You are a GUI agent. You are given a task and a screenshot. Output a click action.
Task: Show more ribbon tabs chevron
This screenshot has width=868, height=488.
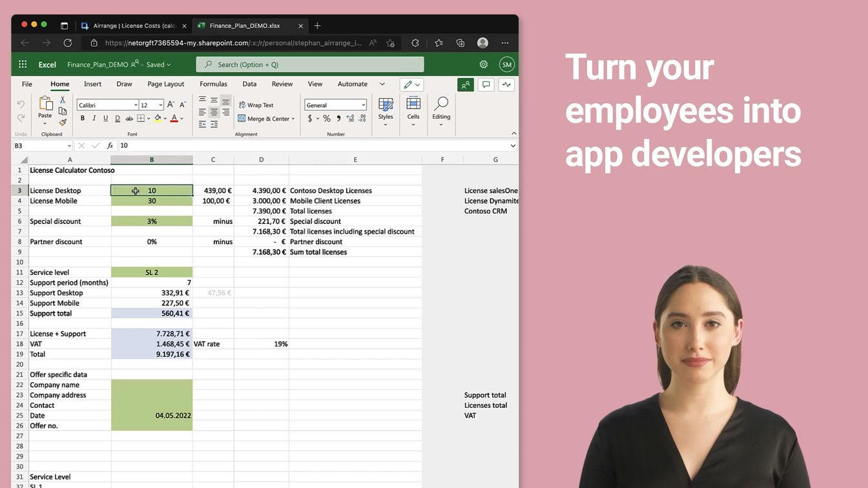[x=382, y=84]
